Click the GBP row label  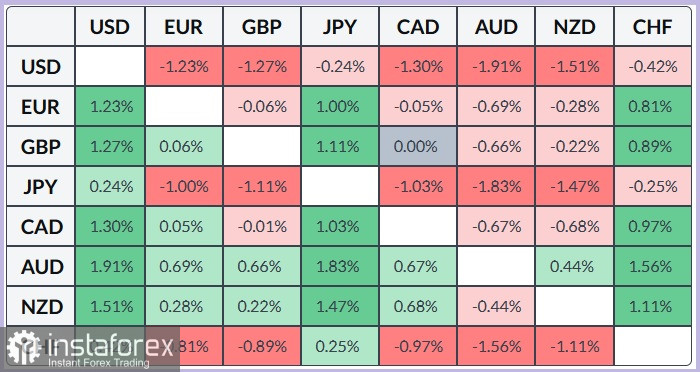coord(41,146)
